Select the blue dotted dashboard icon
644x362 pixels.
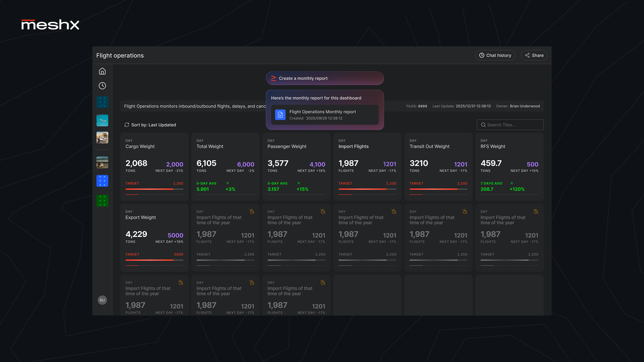[102, 181]
